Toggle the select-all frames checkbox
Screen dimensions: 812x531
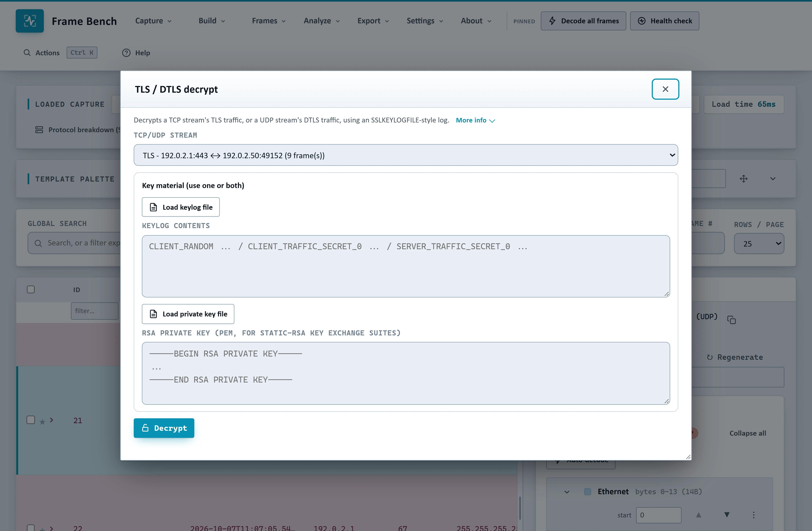tap(31, 290)
